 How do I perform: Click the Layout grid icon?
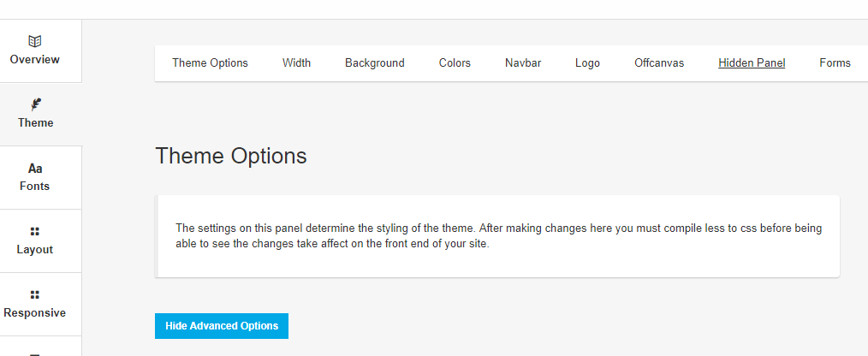tap(35, 231)
